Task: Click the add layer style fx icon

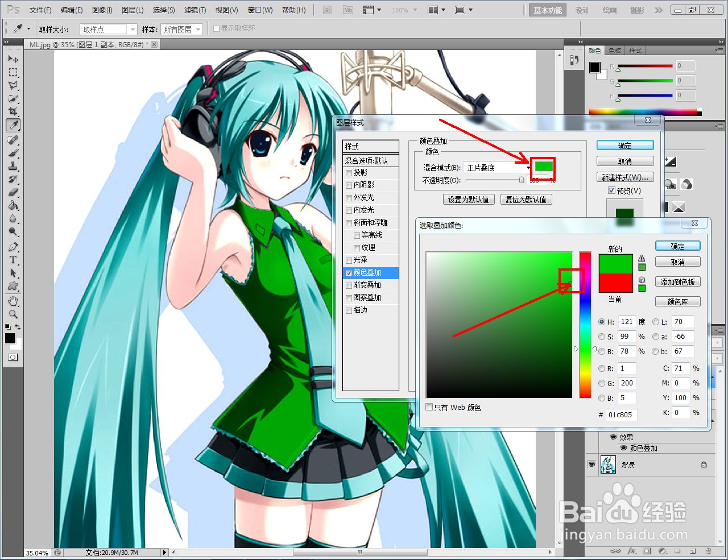Action: click(x=631, y=551)
